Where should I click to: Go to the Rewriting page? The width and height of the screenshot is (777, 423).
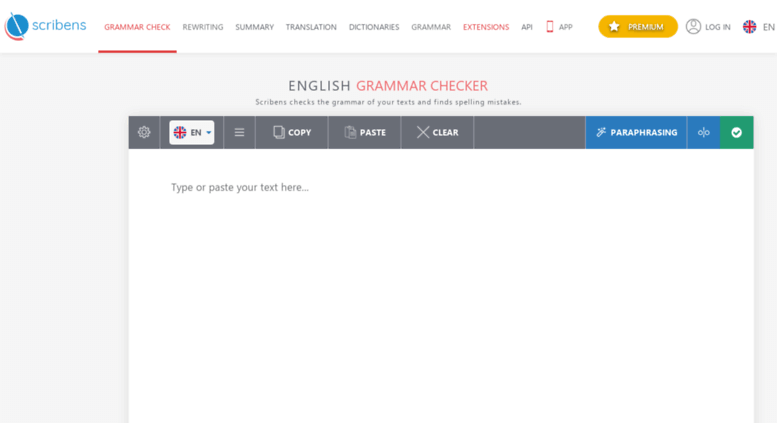[203, 27]
